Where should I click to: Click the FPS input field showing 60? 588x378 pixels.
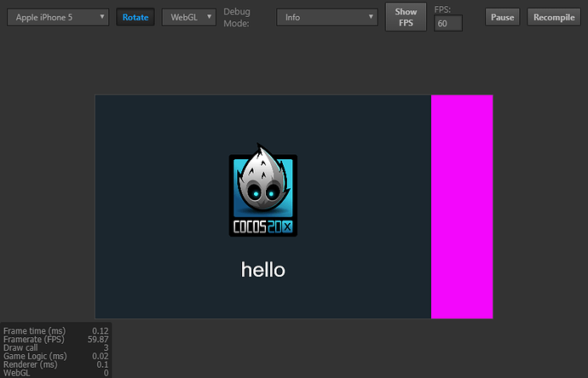pyautogui.click(x=448, y=23)
